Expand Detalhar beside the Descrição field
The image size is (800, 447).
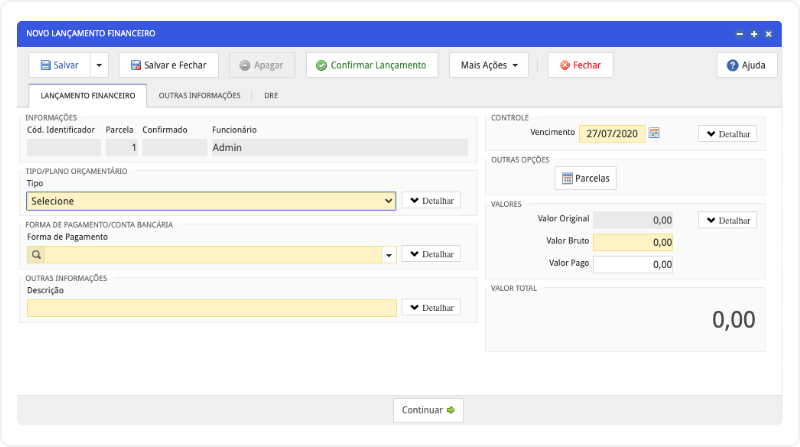pyautogui.click(x=431, y=308)
